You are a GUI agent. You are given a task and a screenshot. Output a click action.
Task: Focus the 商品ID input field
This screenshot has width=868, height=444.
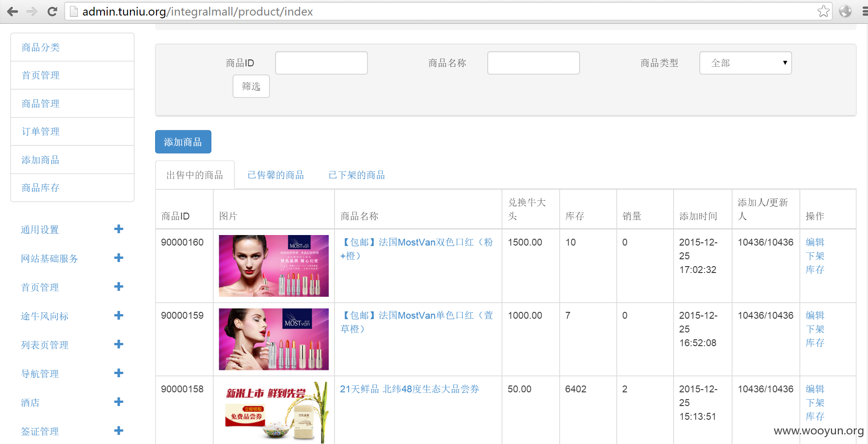(321, 63)
